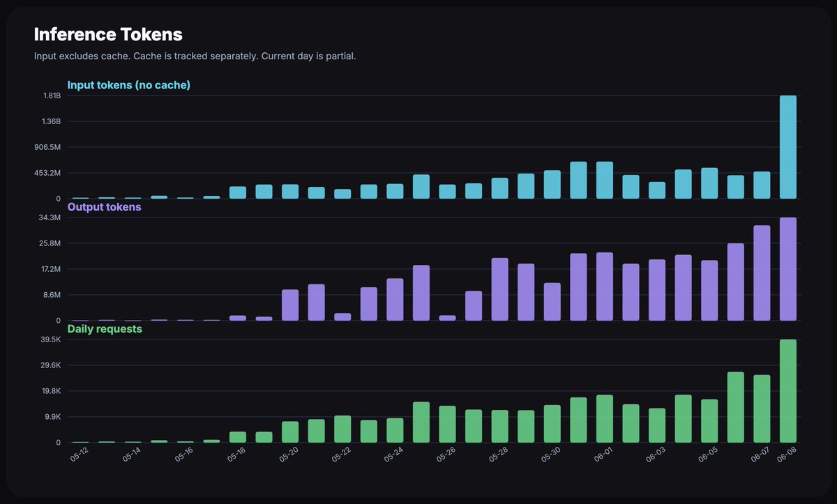This screenshot has width=837, height=504.
Task: Pick the 06-06 bar in Daily requests chart
Action: click(x=736, y=407)
